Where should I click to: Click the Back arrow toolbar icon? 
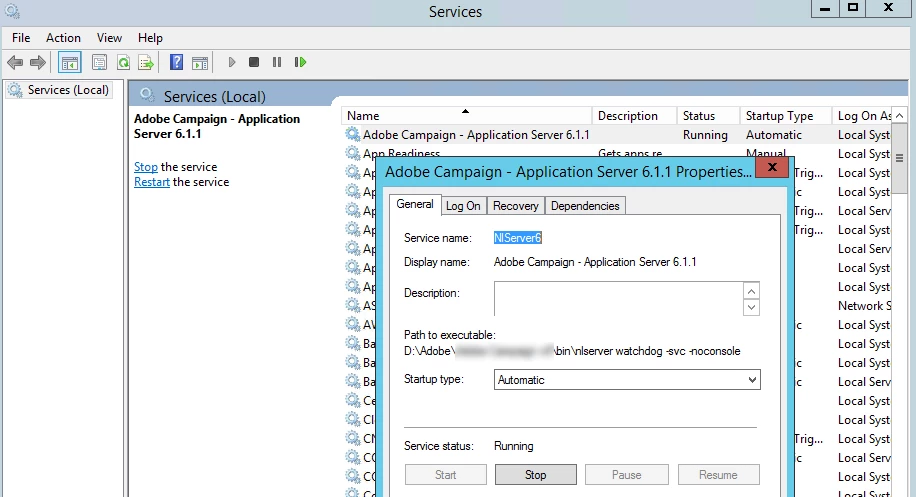[15, 62]
